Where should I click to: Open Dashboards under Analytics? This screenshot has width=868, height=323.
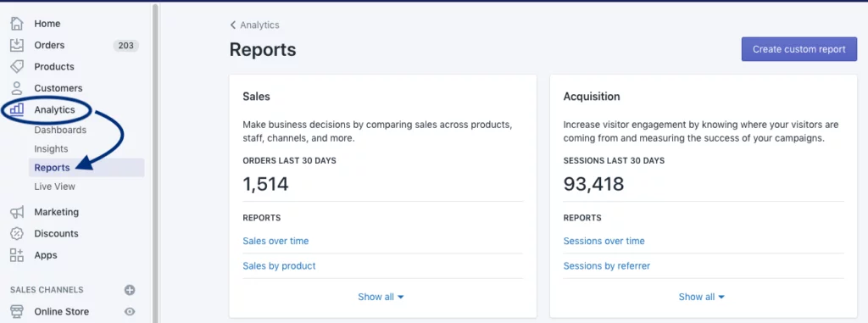tap(60, 130)
